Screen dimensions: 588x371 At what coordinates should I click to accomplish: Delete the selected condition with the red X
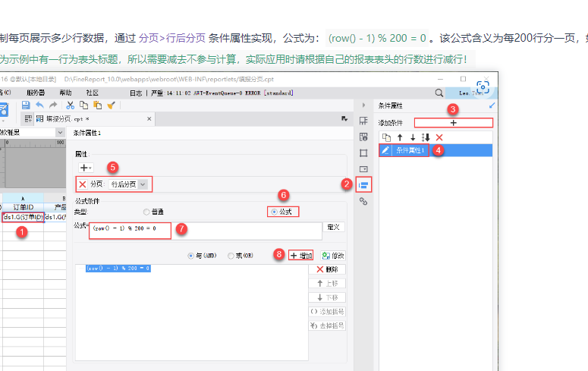(x=439, y=137)
